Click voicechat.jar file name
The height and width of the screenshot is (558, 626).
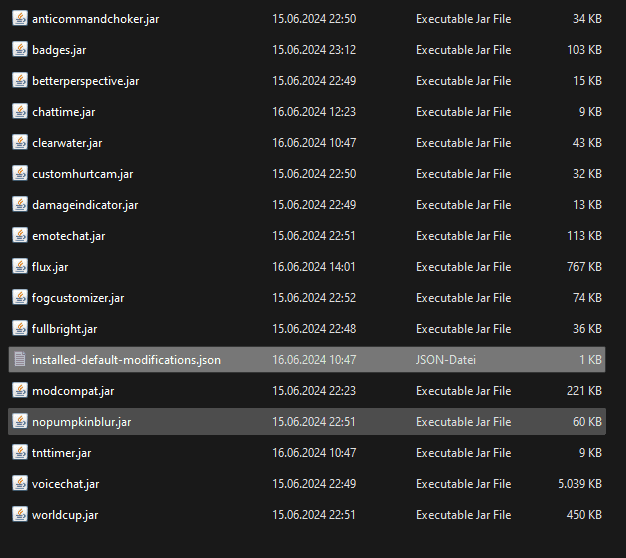tap(65, 484)
